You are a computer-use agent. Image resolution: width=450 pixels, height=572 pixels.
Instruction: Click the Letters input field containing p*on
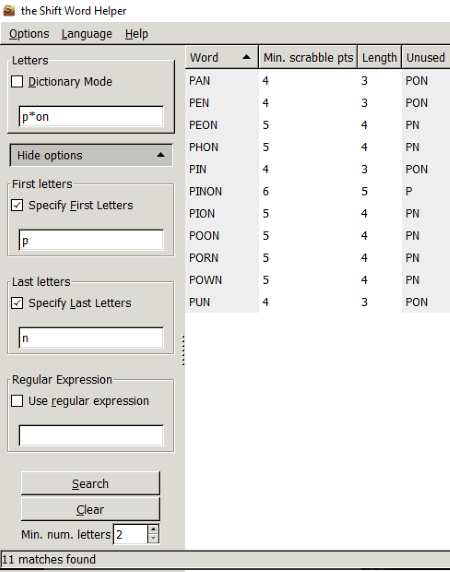point(91,116)
